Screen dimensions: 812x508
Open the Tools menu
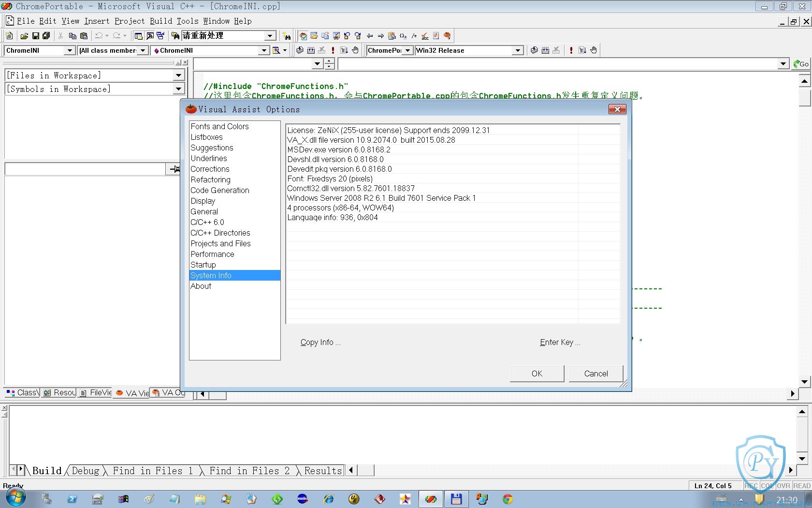[x=188, y=21]
